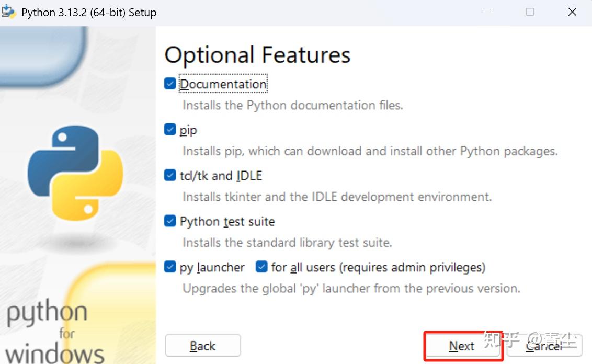Viewport: 592px width, 364px height.
Task: Click the Back button
Action: tap(202, 345)
